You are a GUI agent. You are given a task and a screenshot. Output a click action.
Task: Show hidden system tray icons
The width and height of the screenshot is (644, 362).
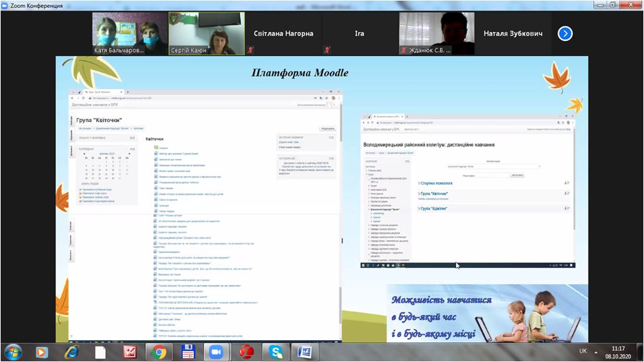(x=596, y=352)
